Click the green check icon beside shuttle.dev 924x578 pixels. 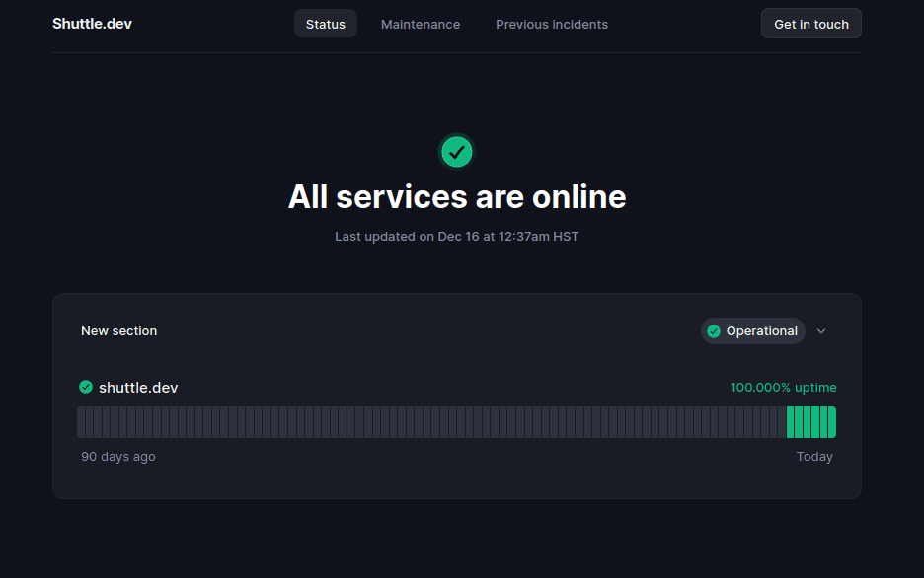click(x=86, y=387)
